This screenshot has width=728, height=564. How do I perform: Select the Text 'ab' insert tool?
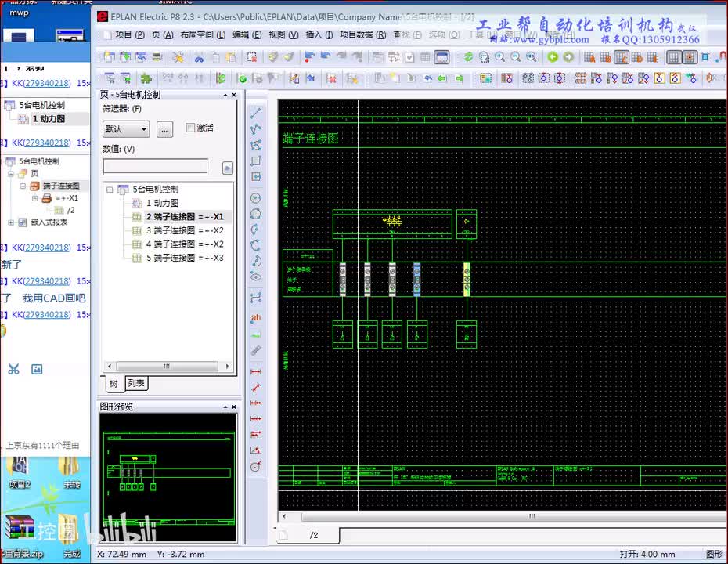click(x=256, y=318)
